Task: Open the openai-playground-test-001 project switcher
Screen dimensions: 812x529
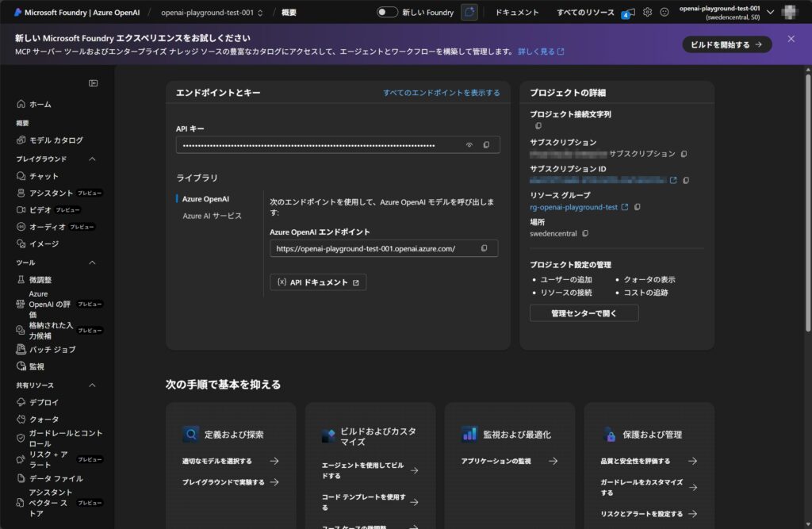Action: pyautogui.click(x=212, y=13)
